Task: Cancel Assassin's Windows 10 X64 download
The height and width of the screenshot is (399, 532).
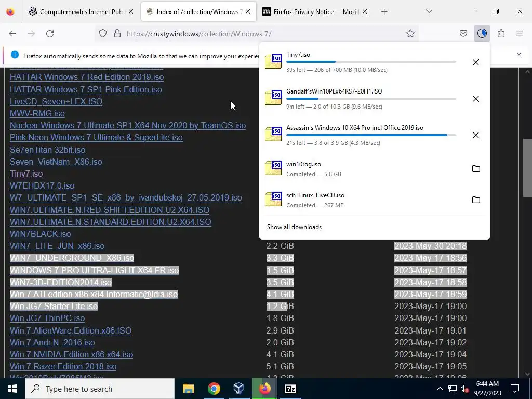Action: coord(476,135)
